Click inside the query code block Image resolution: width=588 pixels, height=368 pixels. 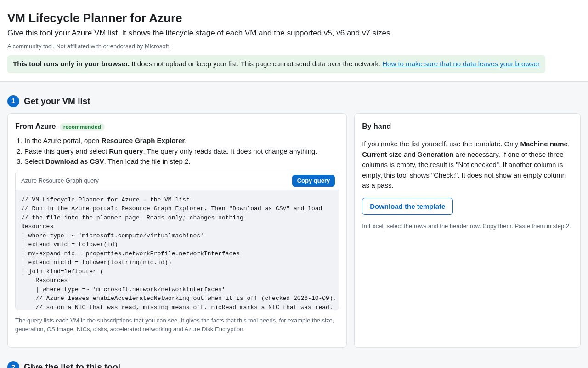tap(177, 250)
